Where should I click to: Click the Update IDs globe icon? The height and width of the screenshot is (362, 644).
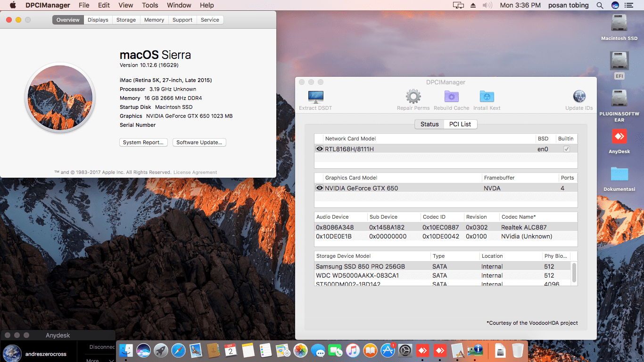tap(579, 97)
